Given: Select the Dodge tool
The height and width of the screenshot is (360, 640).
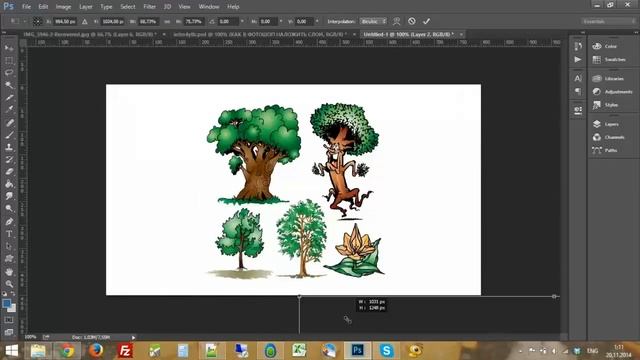Looking at the screenshot, I should 9,209.
